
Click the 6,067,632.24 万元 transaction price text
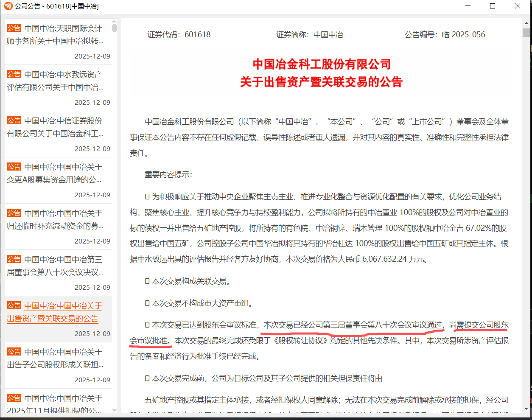[x=395, y=259]
